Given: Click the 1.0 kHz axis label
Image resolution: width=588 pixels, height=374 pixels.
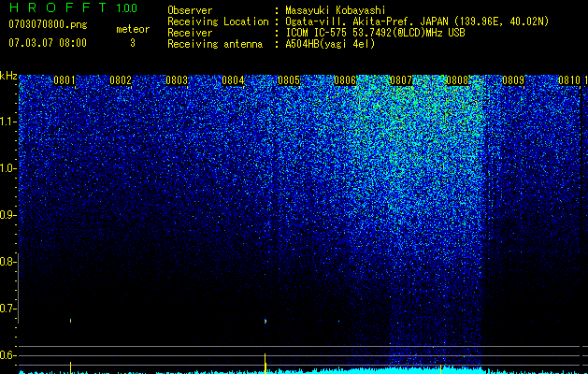Looking at the screenshot, I should click(7, 168).
